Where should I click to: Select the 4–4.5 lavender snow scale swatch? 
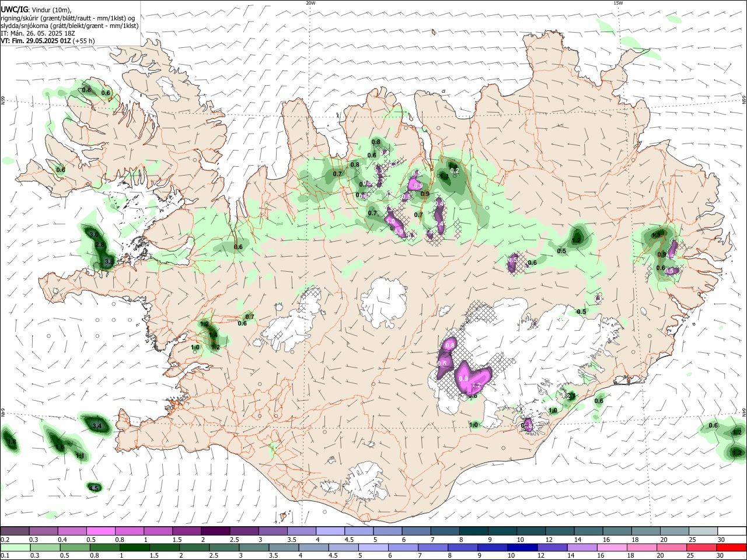tap(330, 531)
